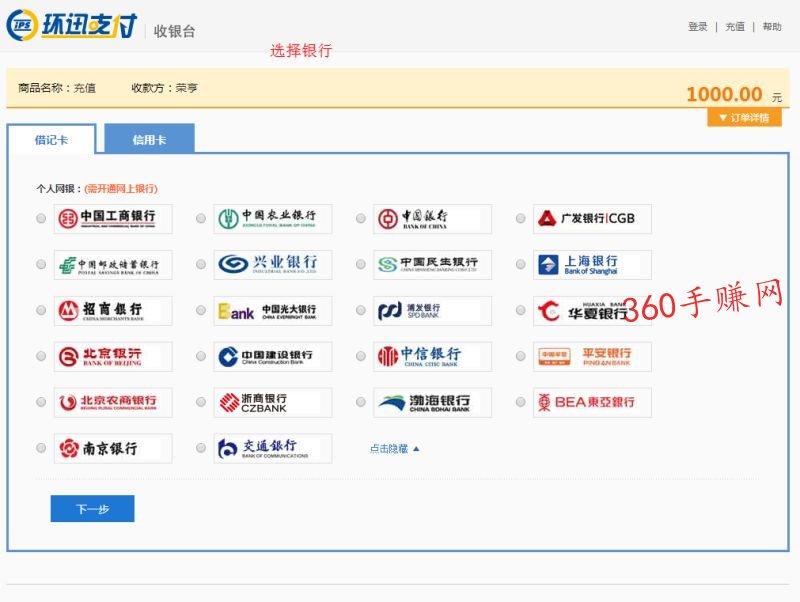
Task: Select the 北京银行 radio button
Action: 41,356
